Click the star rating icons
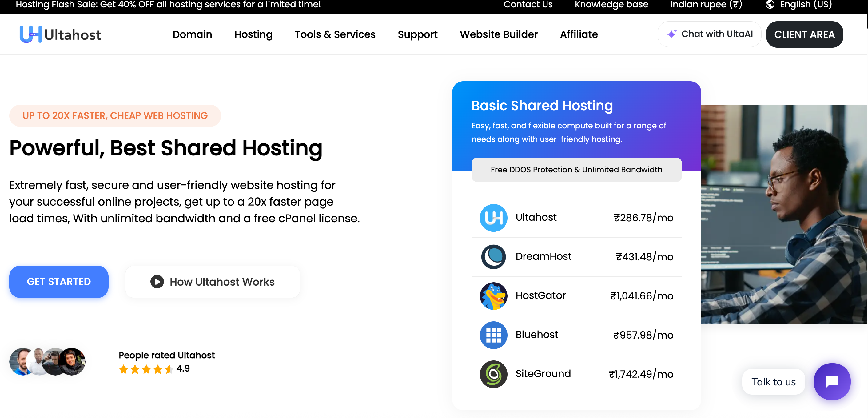Viewport: 868px width, 418px height. pos(146,369)
